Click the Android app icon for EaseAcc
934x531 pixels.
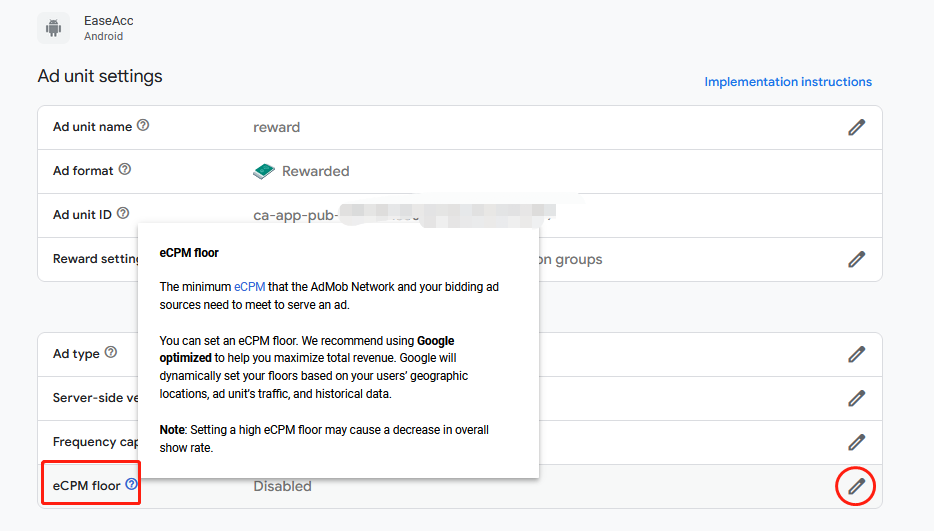(x=54, y=28)
